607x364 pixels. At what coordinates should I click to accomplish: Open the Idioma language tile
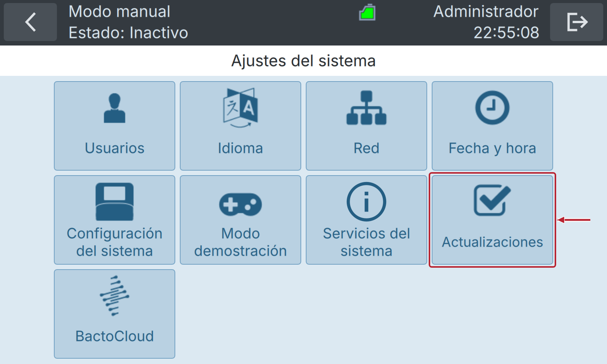[x=241, y=126]
